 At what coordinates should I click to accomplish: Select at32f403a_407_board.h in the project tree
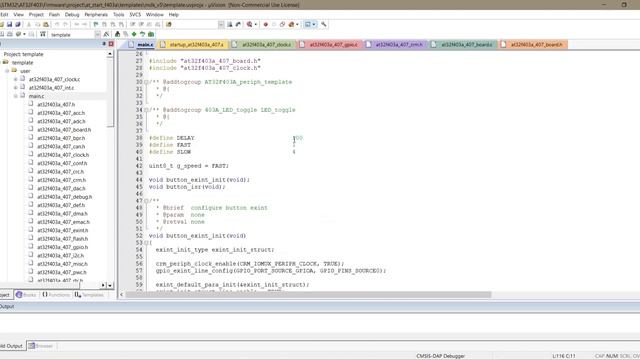[x=64, y=130]
